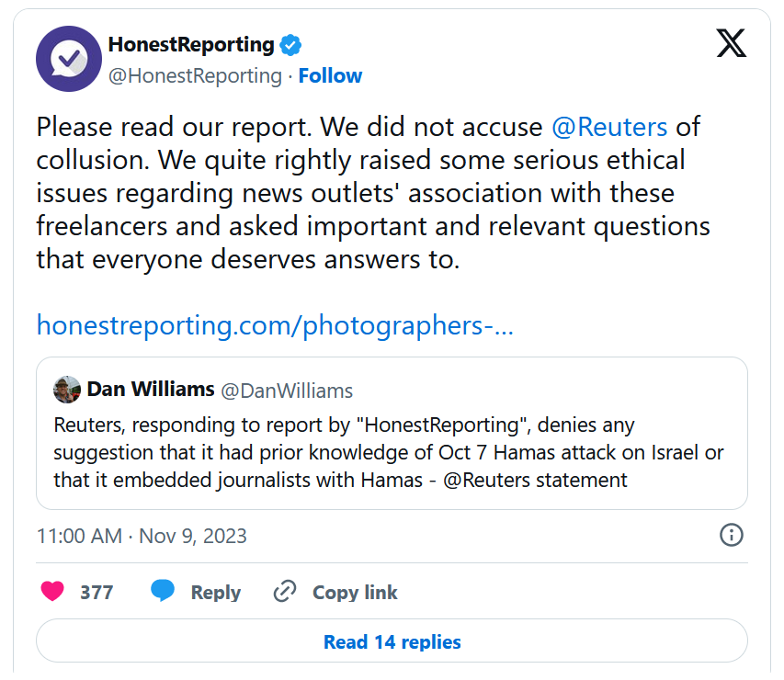The height and width of the screenshot is (680, 784).
Task: Open HonestReporting profile avatar
Action: click(x=69, y=59)
